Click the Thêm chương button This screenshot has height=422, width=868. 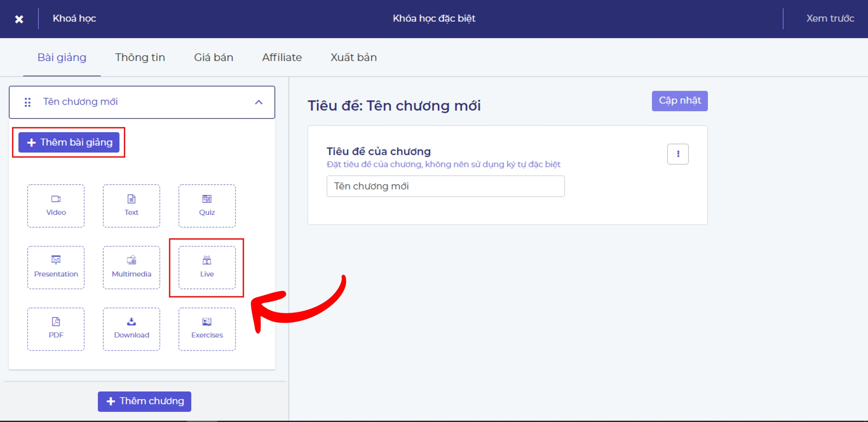click(x=144, y=401)
